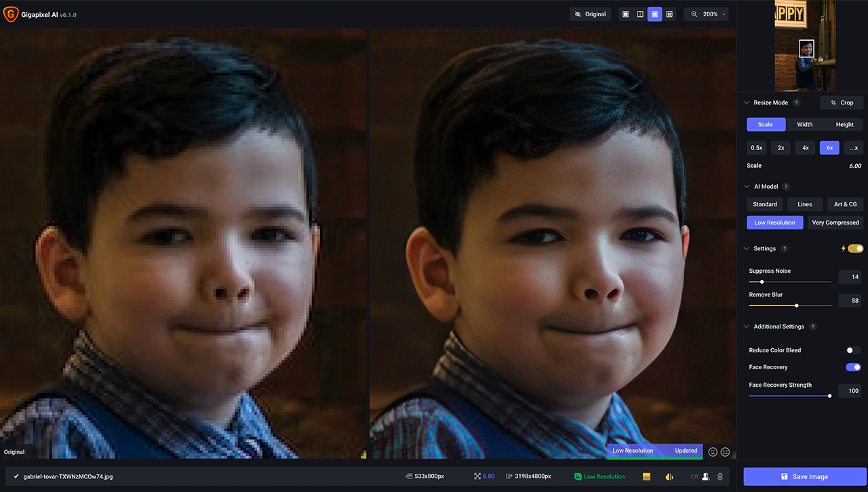868x492 pixels.
Task: Click the Crop button
Action: [842, 102]
